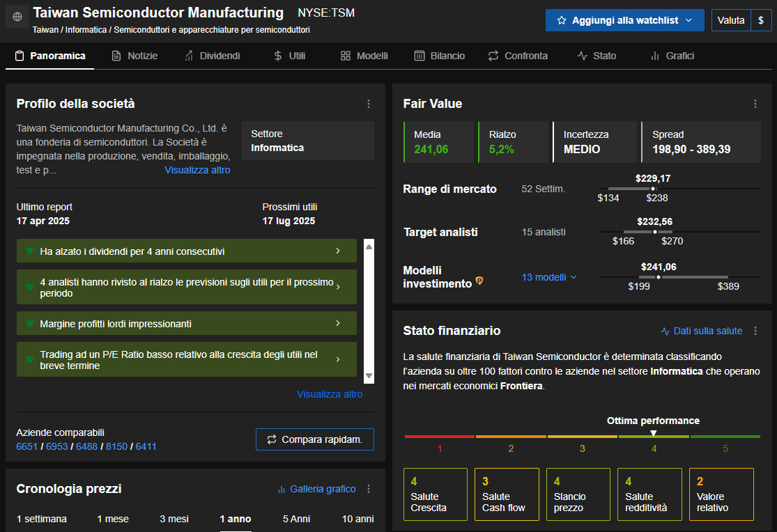
Task: Click the bar chart icon of Grafici
Action: pos(655,56)
